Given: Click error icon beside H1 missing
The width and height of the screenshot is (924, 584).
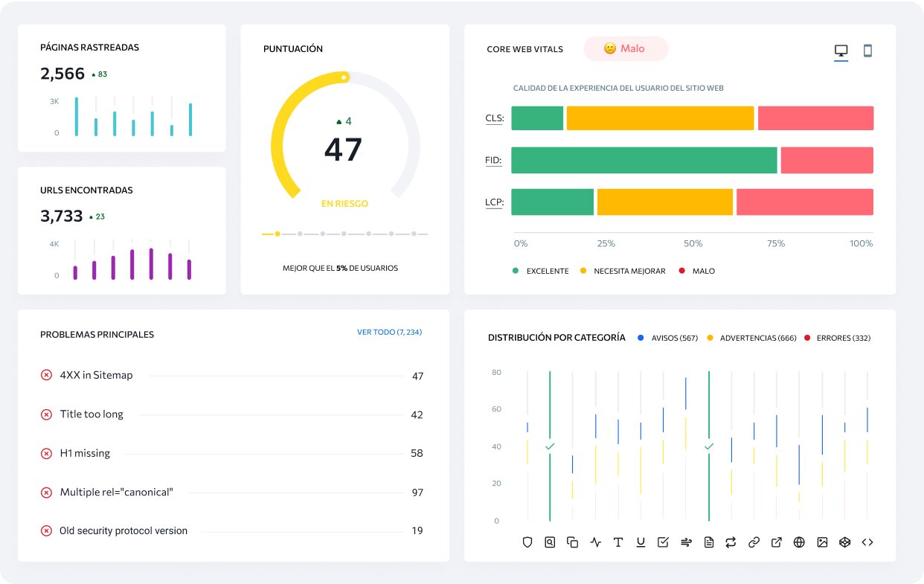Looking at the screenshot, I should coord(46,453).
